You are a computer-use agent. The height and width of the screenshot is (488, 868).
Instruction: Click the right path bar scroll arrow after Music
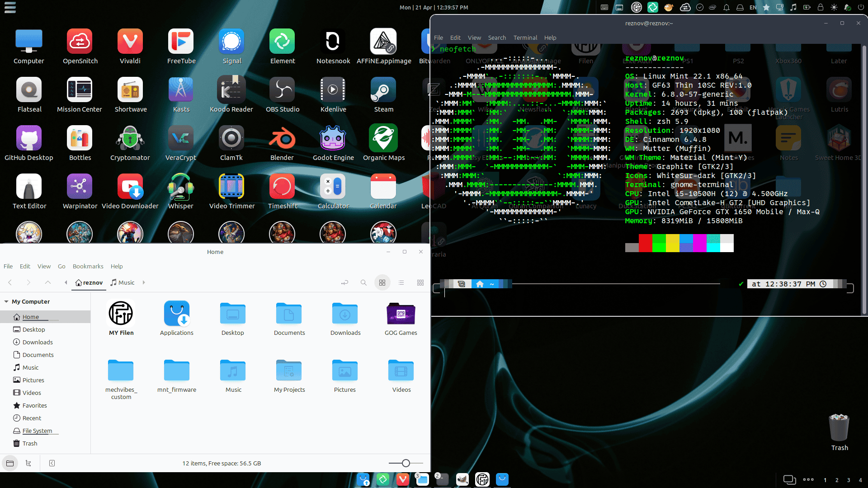click(x=144, y=282)
